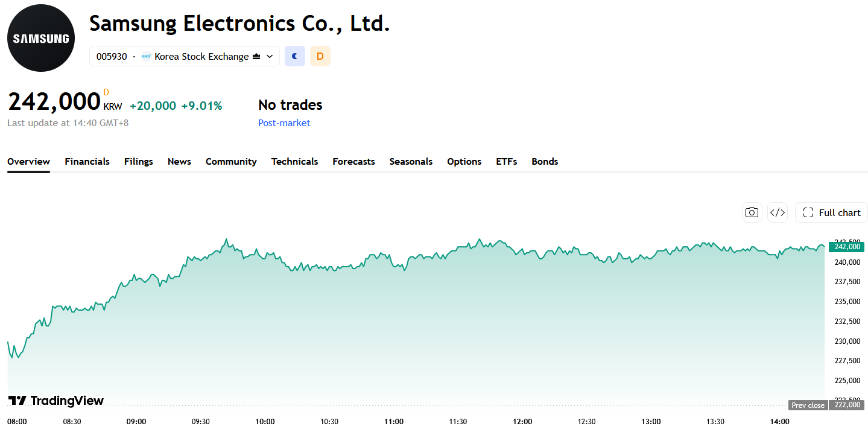The height and width of the screenshot is (432, 868).
Task: Click the moon post-market session icon
Action: coord(295,56)
